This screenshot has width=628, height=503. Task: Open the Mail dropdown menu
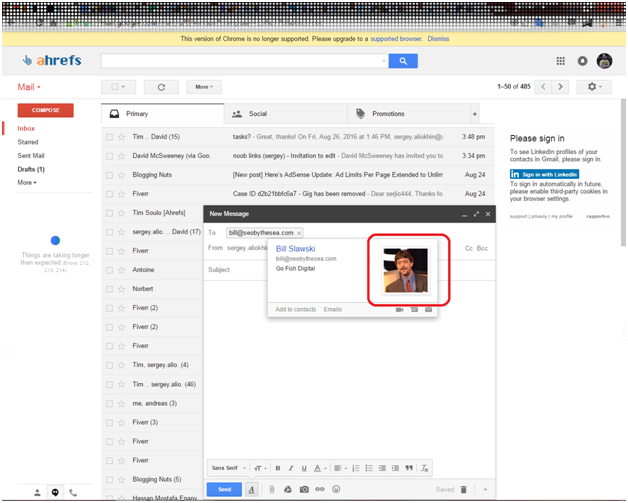29,87
